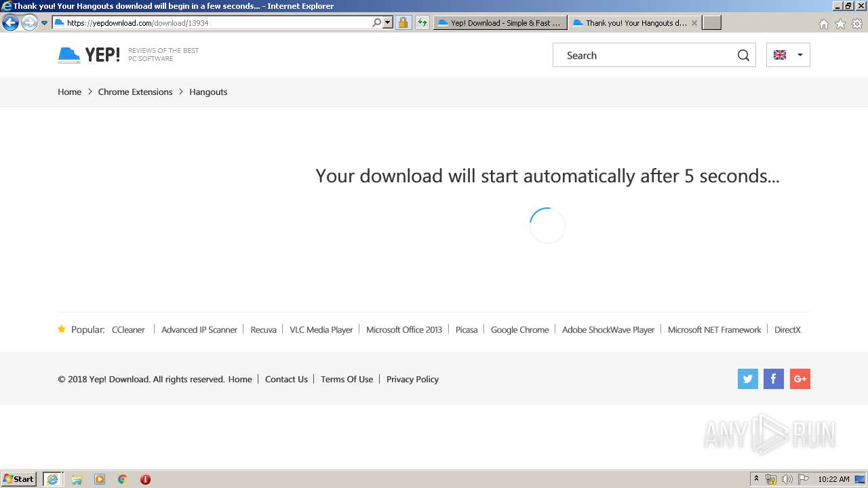Screen dimensions: 868x488
Task: Click the Hangouts breadcrumb link
Action: click(208, 92)
